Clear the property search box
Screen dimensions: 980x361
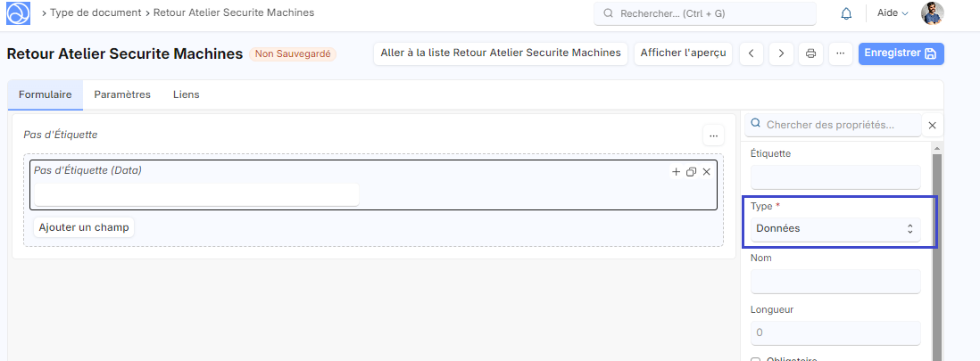(x=933, y=126)
